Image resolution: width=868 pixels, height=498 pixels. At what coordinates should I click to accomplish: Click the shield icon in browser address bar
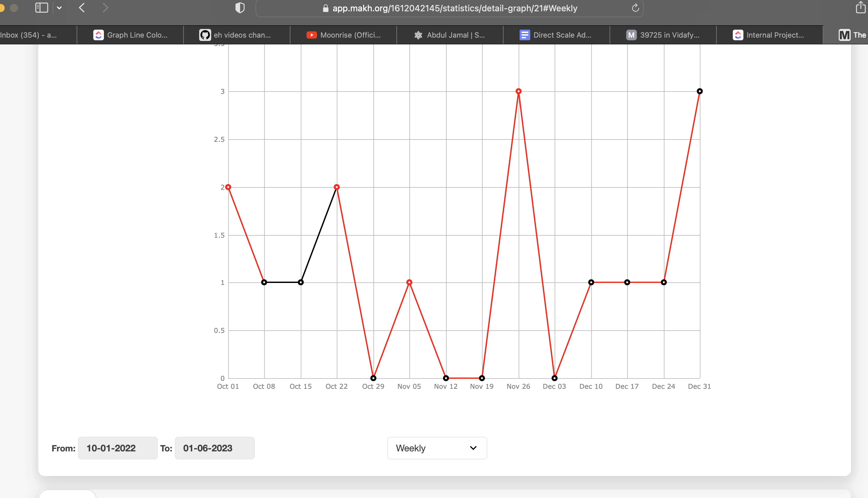coord(240,8)
